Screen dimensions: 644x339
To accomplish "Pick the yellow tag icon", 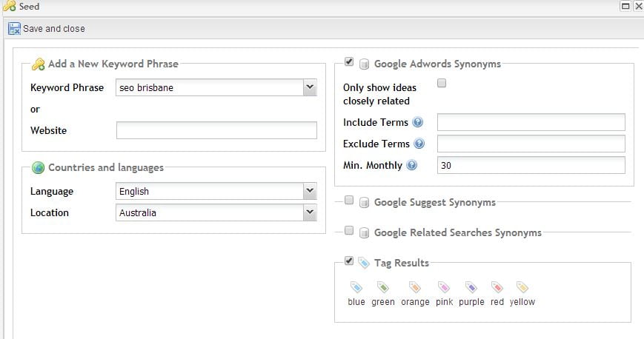I will pos(522,287).
